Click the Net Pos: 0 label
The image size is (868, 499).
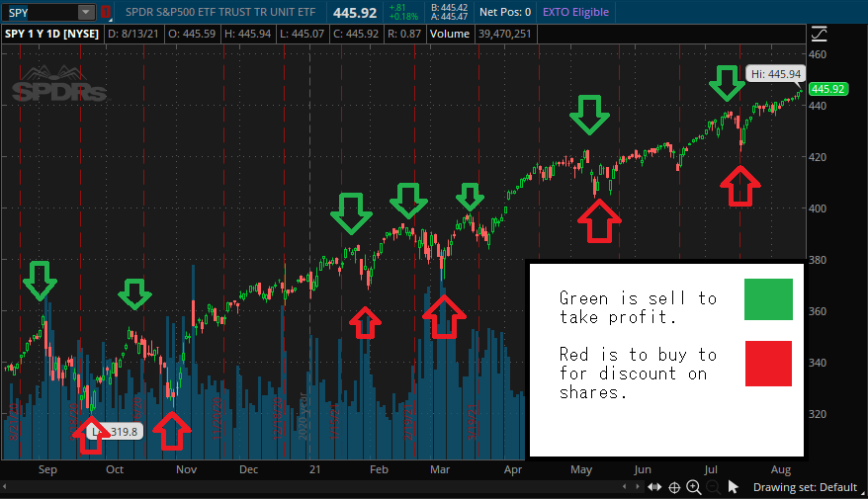(x=505, y=12)
